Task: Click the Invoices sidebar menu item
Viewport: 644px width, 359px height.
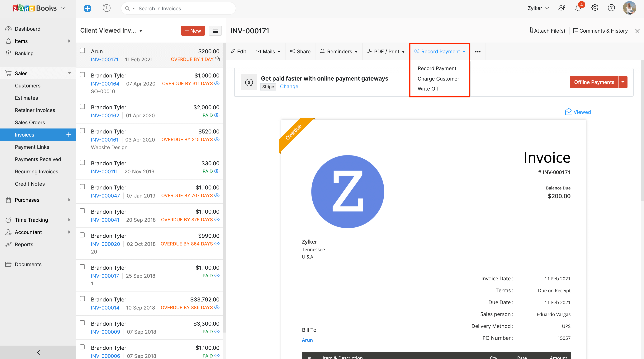Action: [x=24, y=134]
